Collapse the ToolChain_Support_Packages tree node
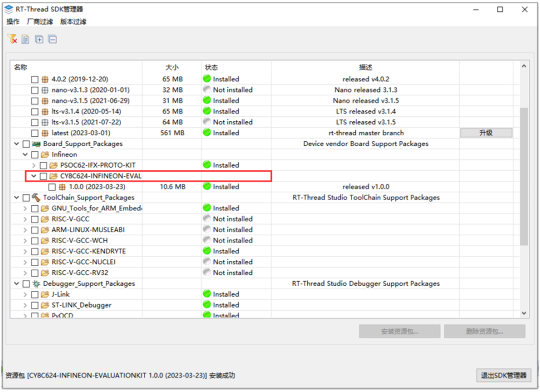540x392 pixels. (16, 197)
